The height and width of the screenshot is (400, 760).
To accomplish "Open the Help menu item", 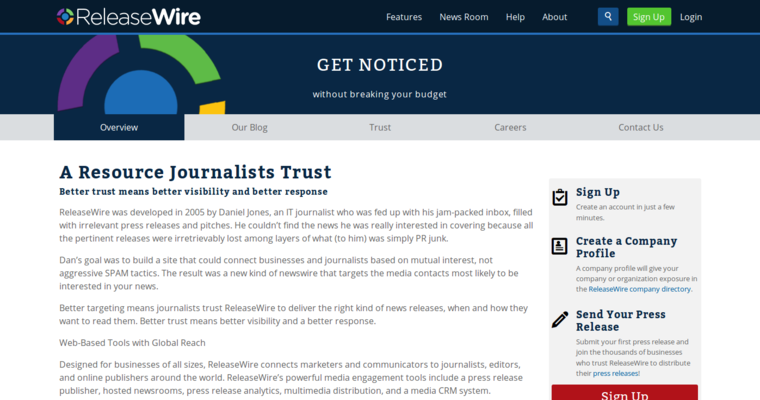I will 515,17.
